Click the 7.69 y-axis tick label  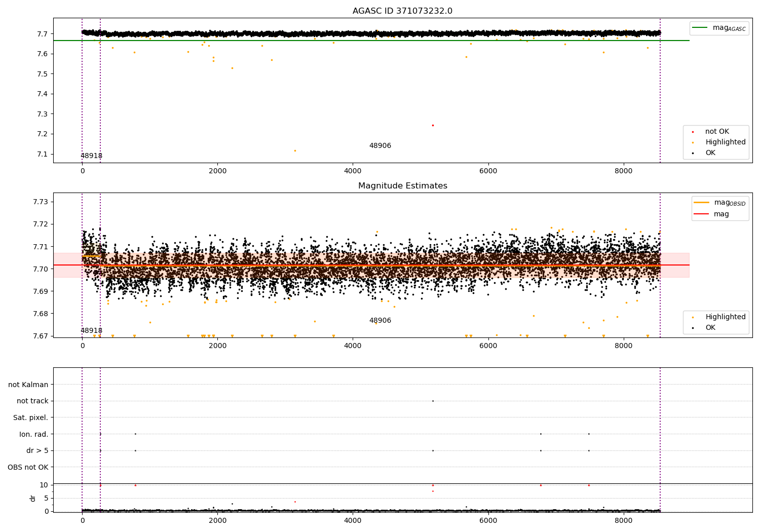tap(41, 291)
